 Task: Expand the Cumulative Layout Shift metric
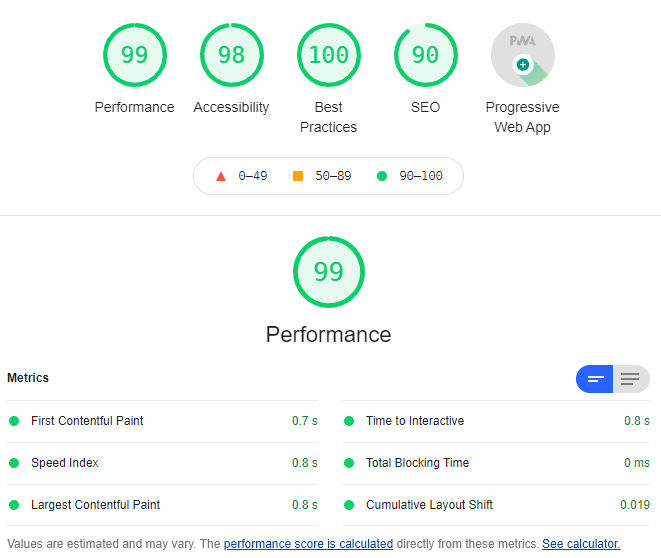496,505
